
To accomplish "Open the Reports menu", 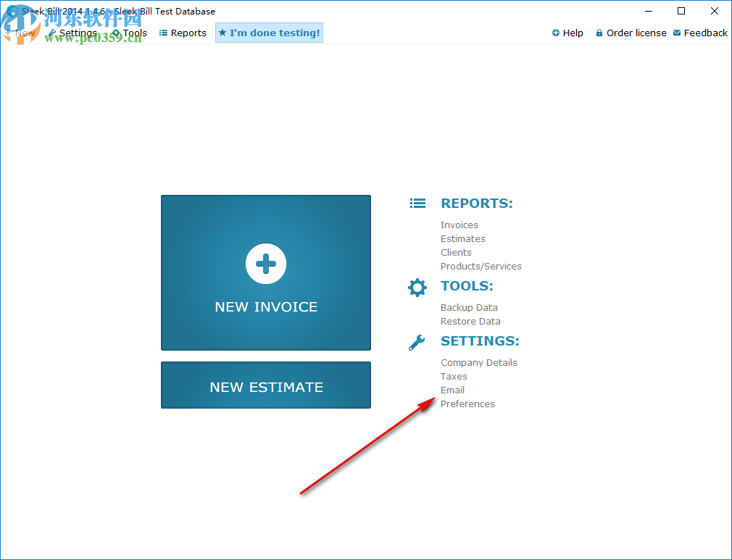I will [x=183, y=33].
